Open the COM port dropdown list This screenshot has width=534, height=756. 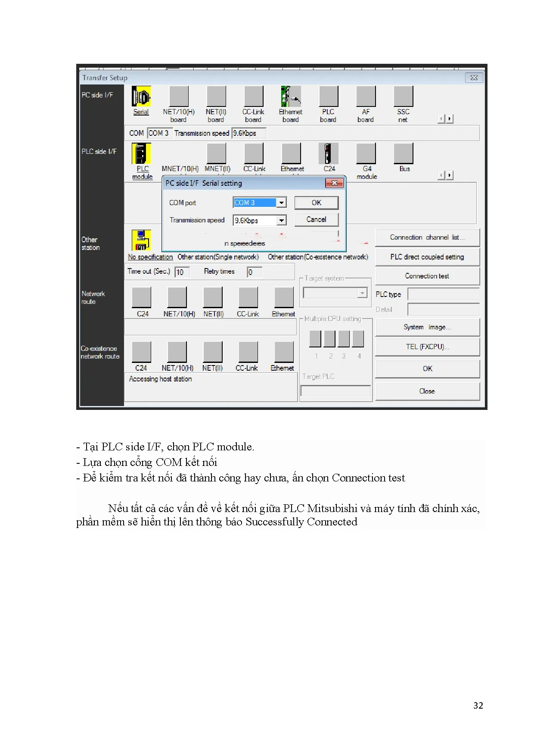click(282, 203)
